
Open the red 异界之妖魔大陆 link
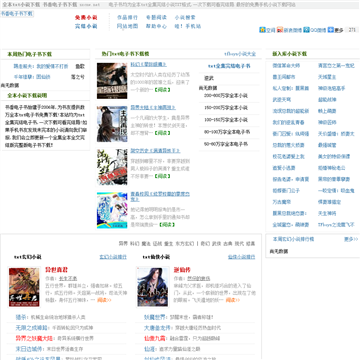pyautogui.click(x=34, y=338)
